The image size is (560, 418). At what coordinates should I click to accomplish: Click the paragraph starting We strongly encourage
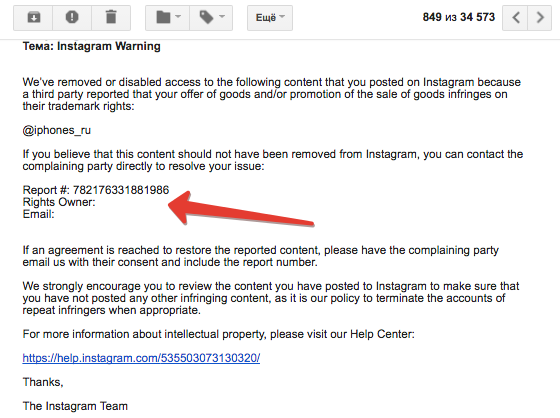(271, 298)
